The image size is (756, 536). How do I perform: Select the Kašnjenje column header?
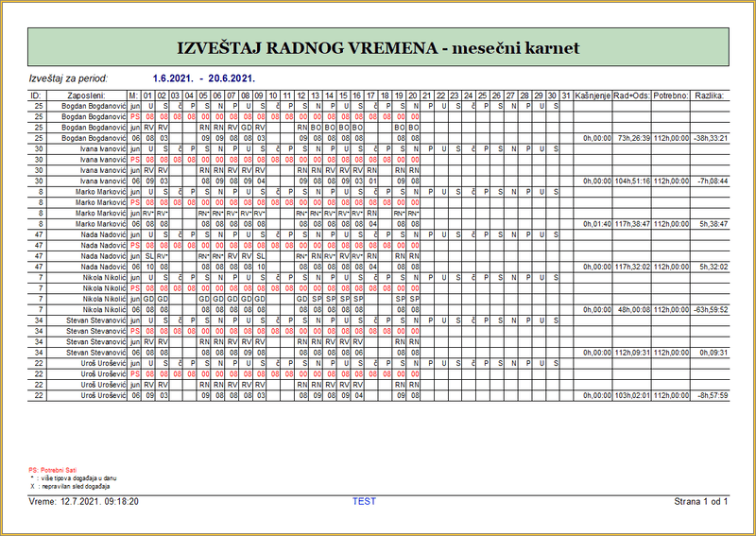coord(593,95)
